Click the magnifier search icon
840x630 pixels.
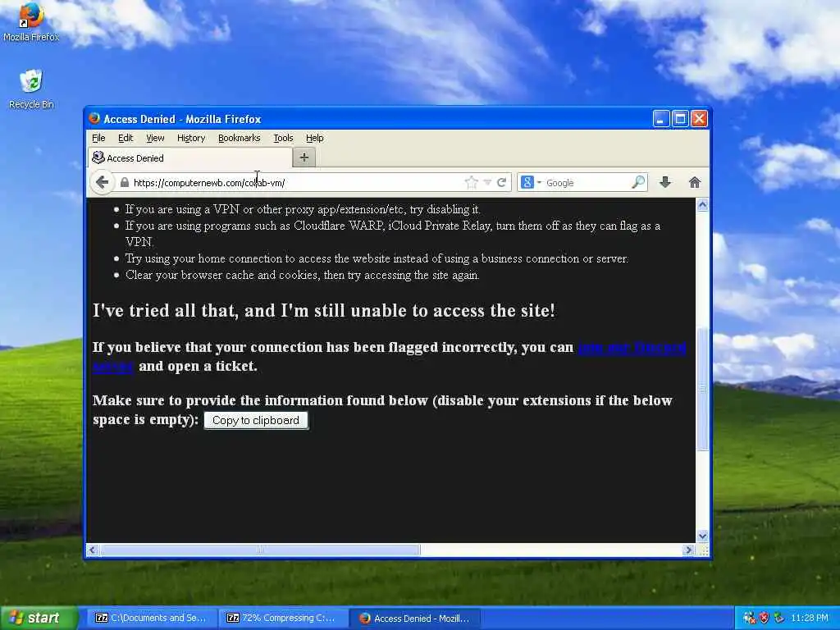coord(638,183)
